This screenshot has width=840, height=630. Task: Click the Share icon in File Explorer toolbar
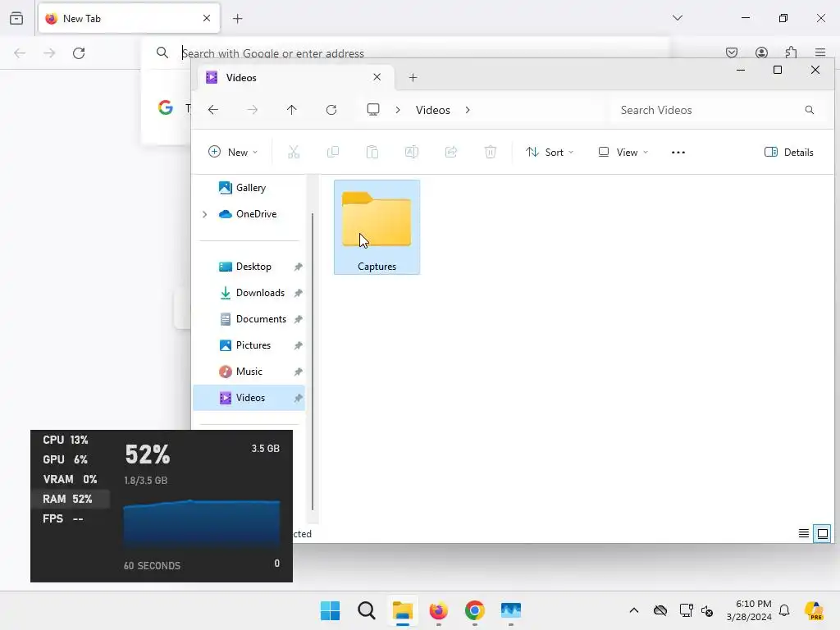click(x=451, y=152)
